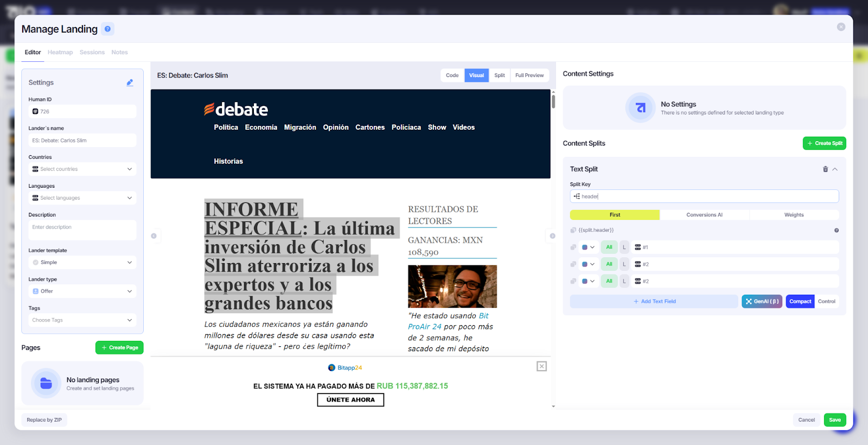Viewport: 868px width, 445px height.
Task: Click the help icon beside Manage Landing
Action: [x=107, y=29]
